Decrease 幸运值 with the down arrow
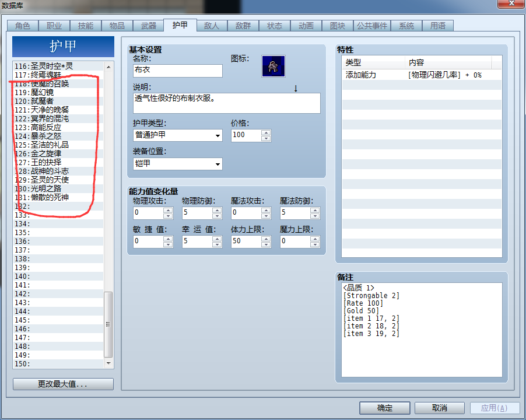Screen dimensions: 526x420 (x=217, y=244)
